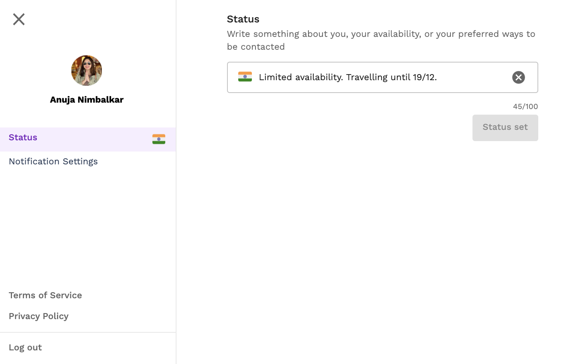This screenshot has width=588, height=364.
Task: Open Privacy Policy link
Action: coord(39,316)
